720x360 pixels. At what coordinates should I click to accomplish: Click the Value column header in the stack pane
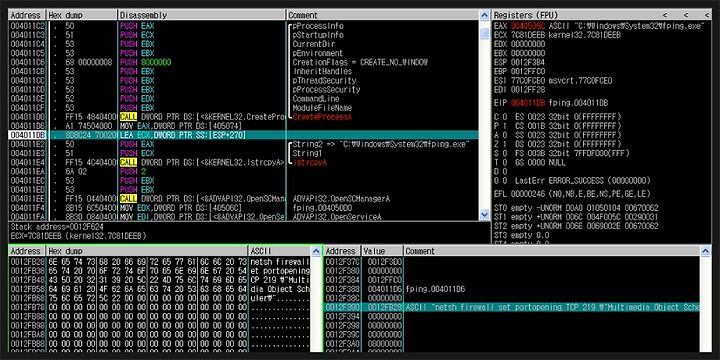pyautogui.click(x=382, y=251)
